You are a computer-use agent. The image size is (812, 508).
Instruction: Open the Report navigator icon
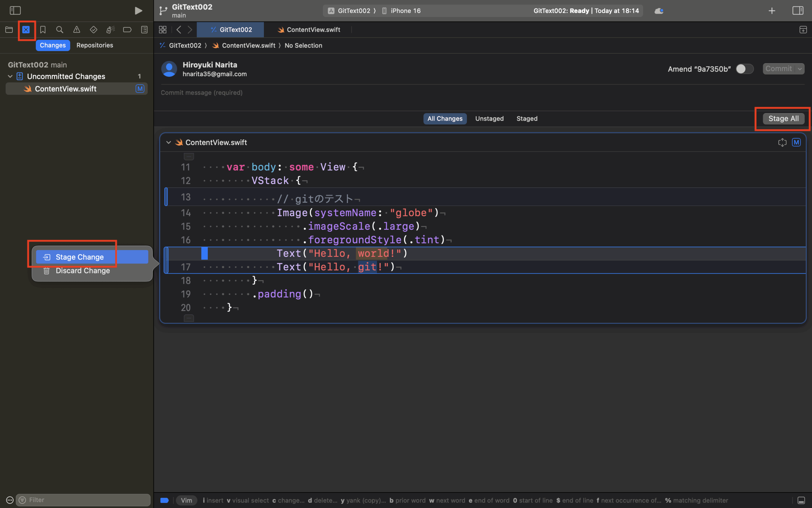144,30
